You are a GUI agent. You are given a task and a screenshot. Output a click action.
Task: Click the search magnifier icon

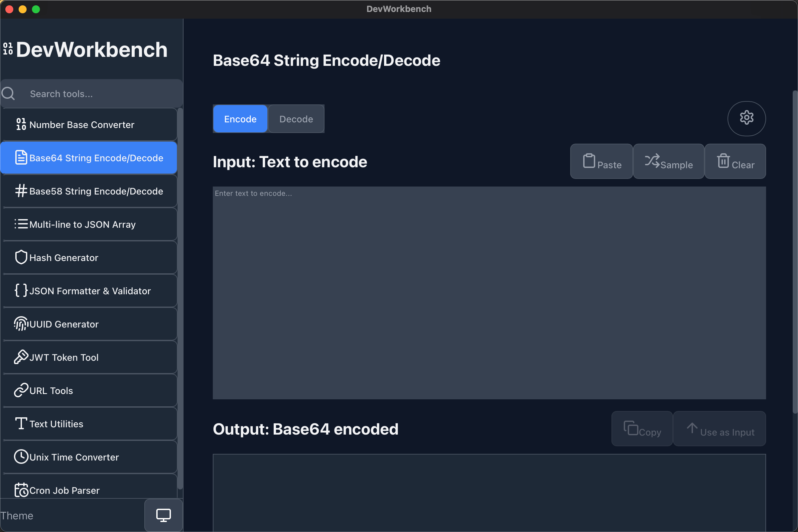(8, 94)
